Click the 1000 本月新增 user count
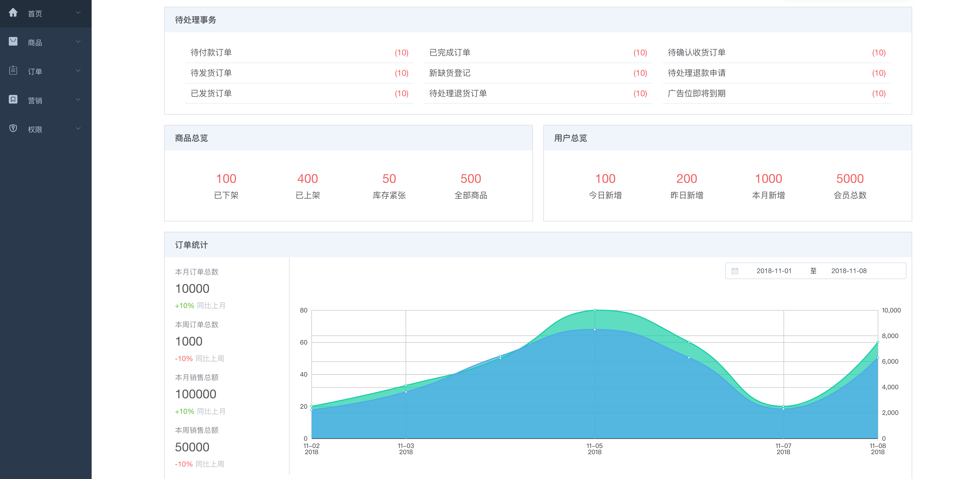980x479 pixels. click(769, 179)
